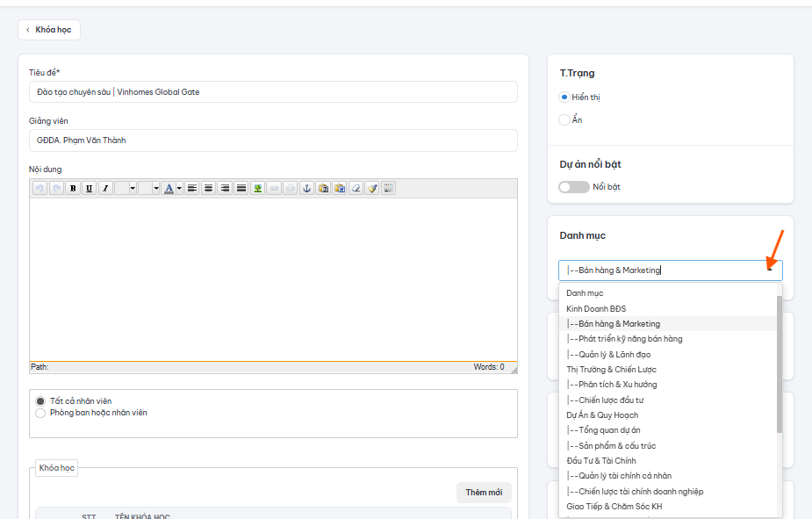Toggle italic formatting
This screenshot has height=519, width=812.
(x=105, y=188)
